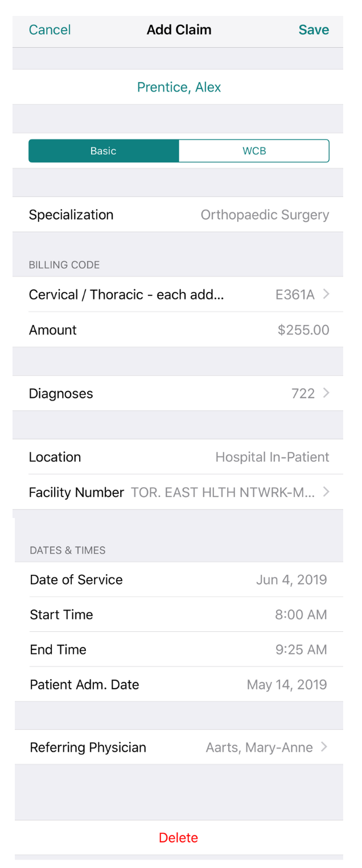Delete this claim
Screen dimensions: 362x868
[x=179, y=838]
